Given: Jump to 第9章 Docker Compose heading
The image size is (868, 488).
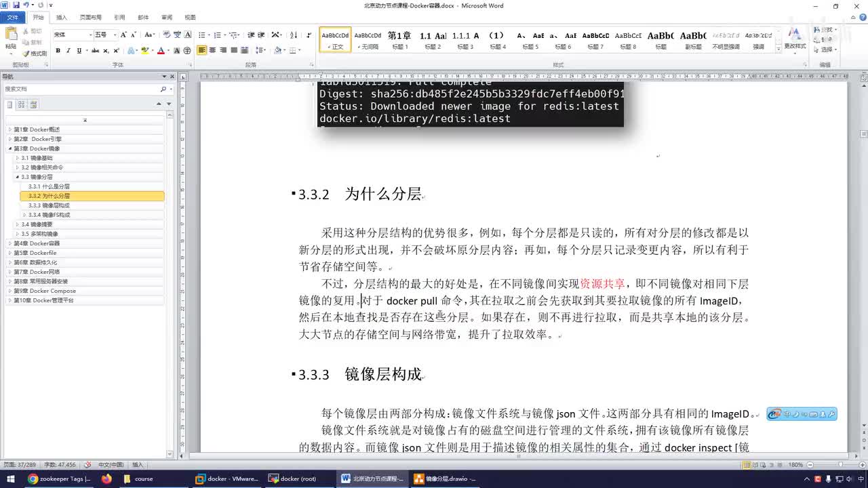Looking at the screenshot, I should pos(45,291).
